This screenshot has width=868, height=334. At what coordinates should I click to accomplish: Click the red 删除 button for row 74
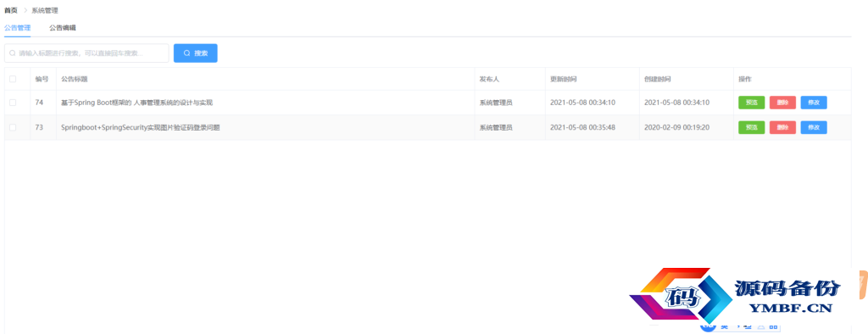coord(782,103)
